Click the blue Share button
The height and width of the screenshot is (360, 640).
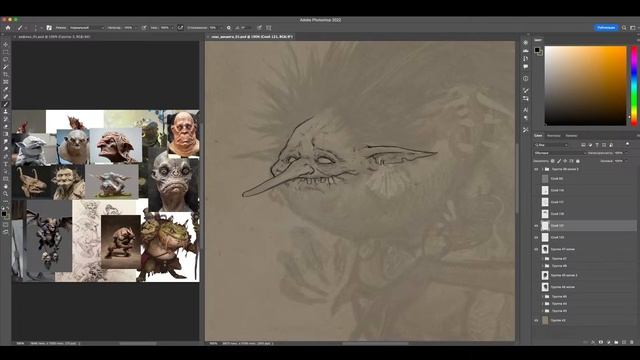click(606, 28)
